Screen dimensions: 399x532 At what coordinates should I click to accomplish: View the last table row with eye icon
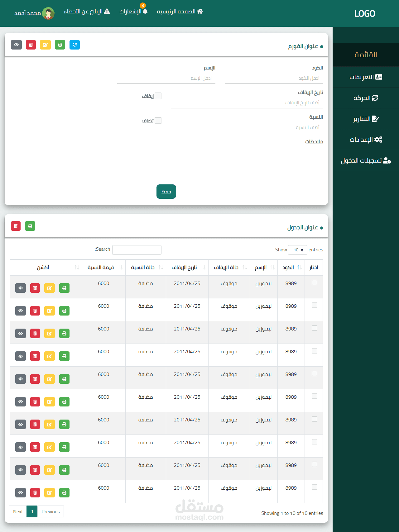(21, 493)
